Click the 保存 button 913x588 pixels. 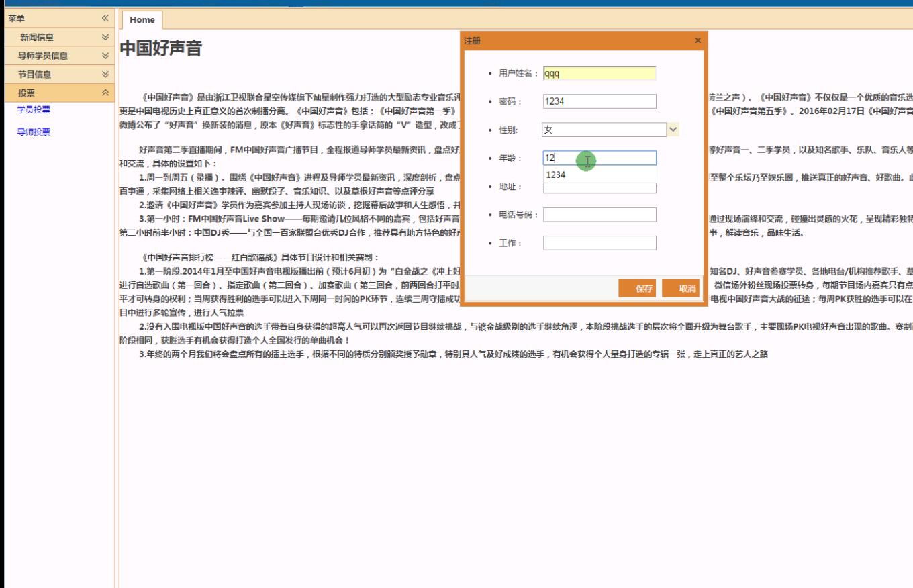(637, 289)
